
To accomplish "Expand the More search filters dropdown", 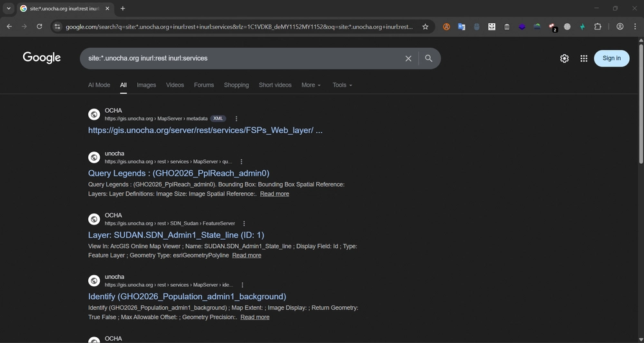I will 311,84.
